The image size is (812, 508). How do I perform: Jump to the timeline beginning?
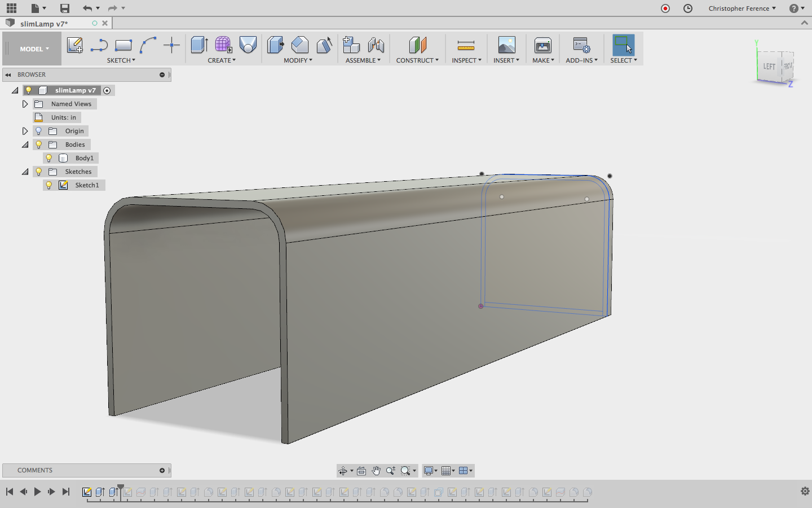(10, 492)
